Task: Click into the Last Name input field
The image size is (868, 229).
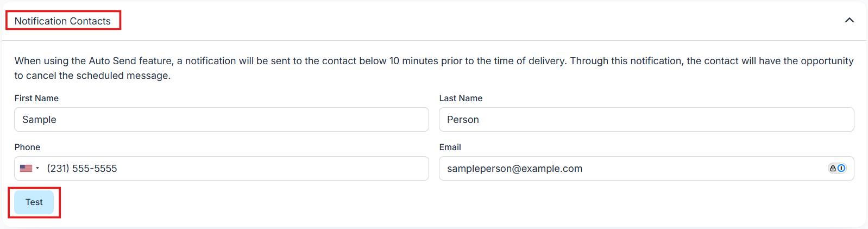Action: click(646, 120)
